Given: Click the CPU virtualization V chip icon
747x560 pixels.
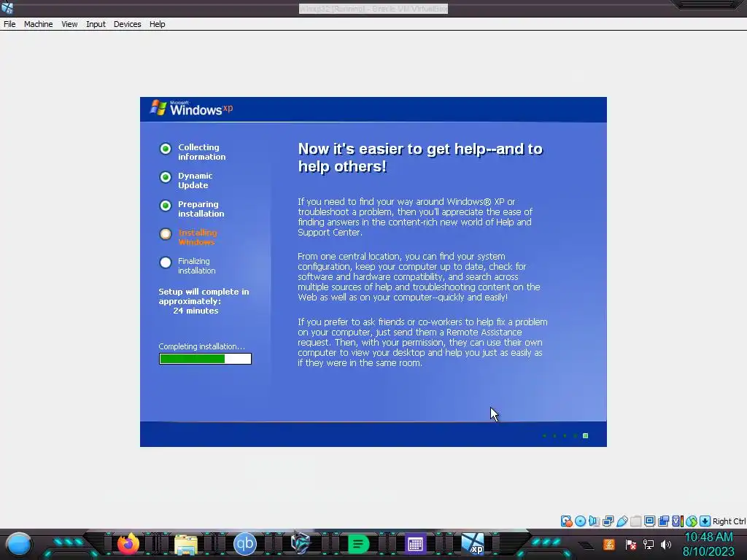Looking at the screenshot, I should [x=677, y=521].
